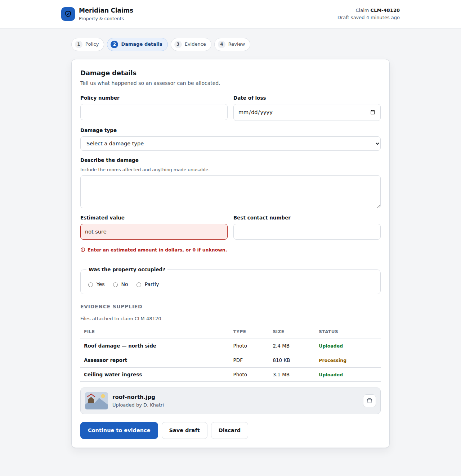The width and height of the screenshot is (461, 476).
Task: Open the Damage type dropdown
Action: (230, 144)
